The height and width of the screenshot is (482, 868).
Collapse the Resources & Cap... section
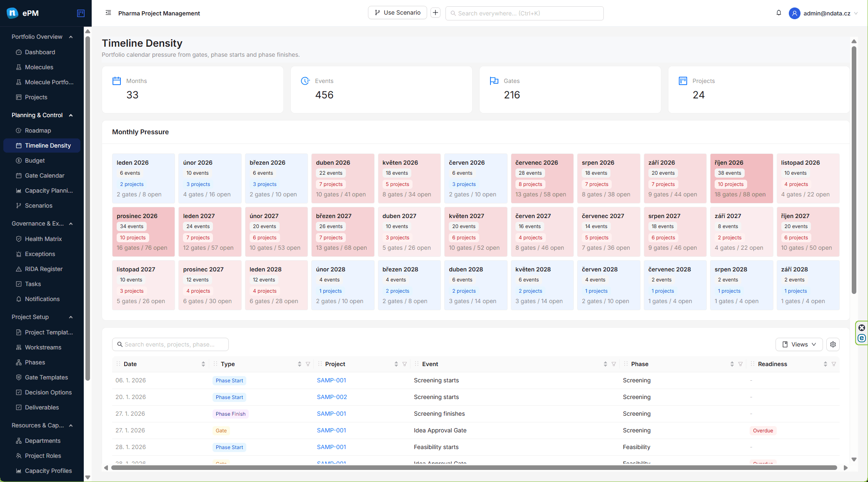(x=71, y=425)
